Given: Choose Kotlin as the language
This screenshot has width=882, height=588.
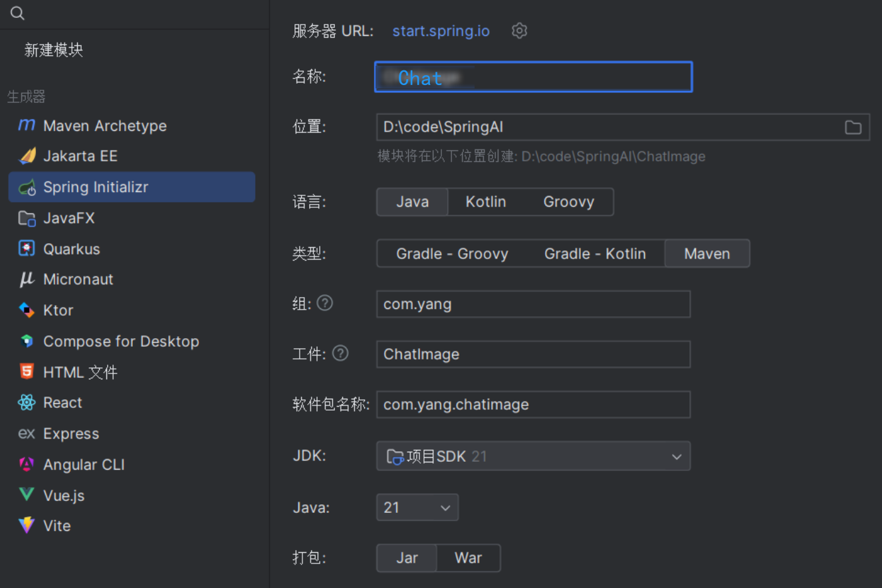Looking at the screenshot, I should click(486, 202).
